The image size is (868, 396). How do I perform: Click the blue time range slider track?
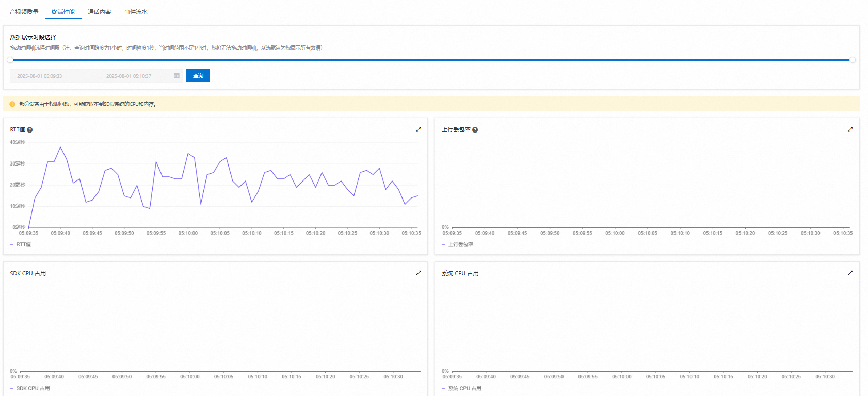pos(431,60)
